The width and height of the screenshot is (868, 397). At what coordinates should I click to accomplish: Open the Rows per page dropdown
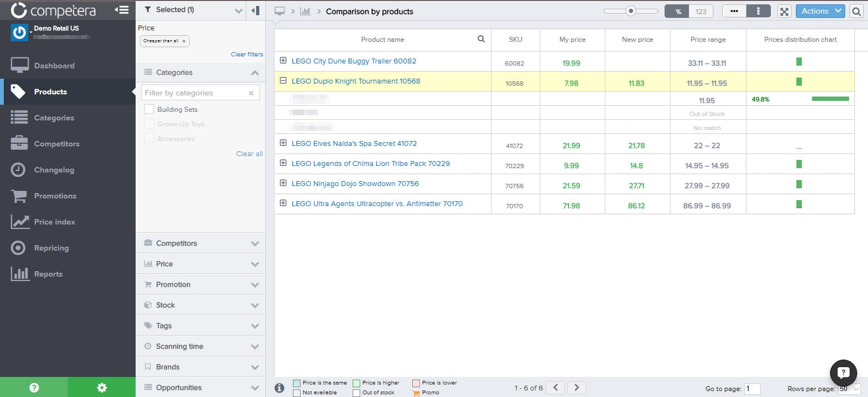click(850, 389)
